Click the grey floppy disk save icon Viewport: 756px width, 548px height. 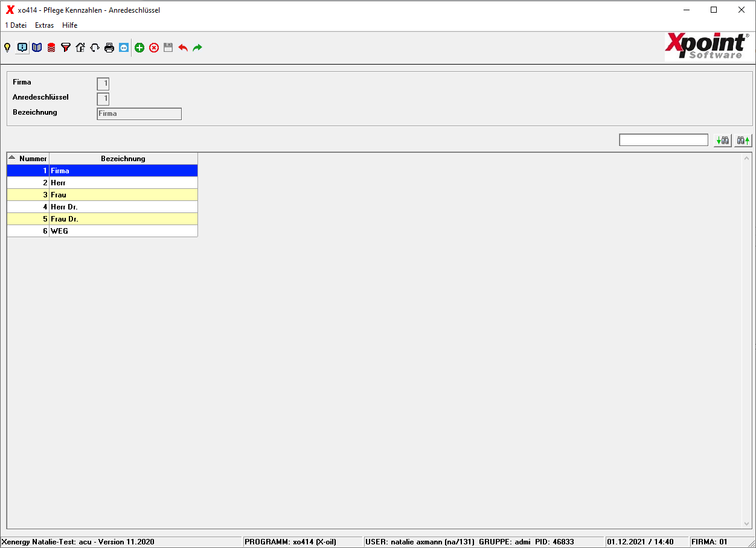(x=168, y=48)
